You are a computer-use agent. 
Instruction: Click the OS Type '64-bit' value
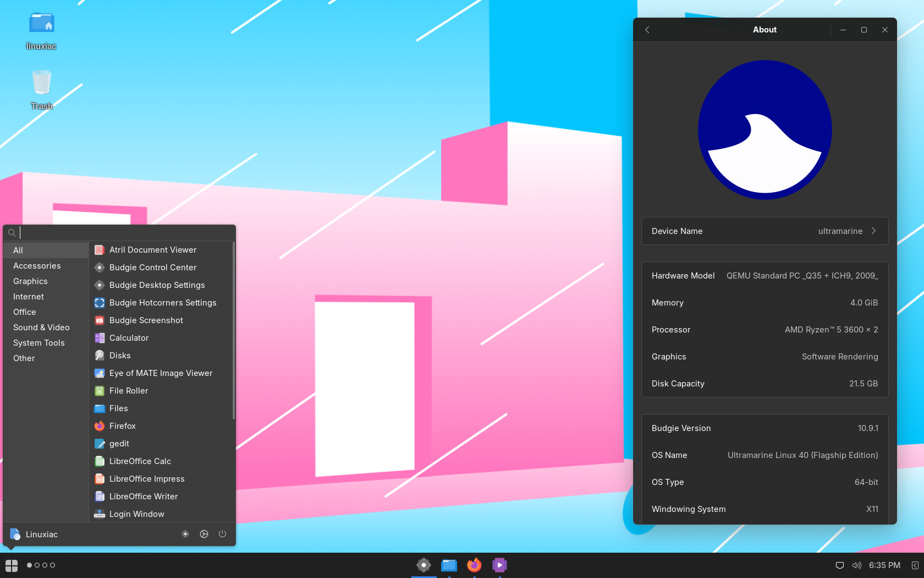(866, 482)
